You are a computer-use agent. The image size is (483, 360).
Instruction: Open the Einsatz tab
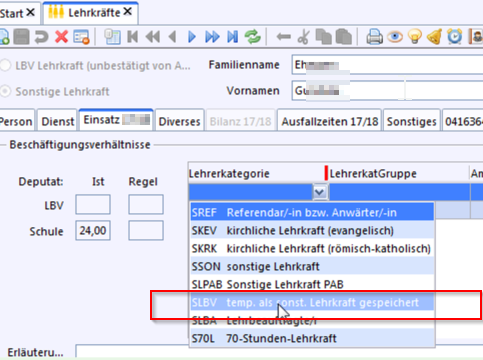116,120
